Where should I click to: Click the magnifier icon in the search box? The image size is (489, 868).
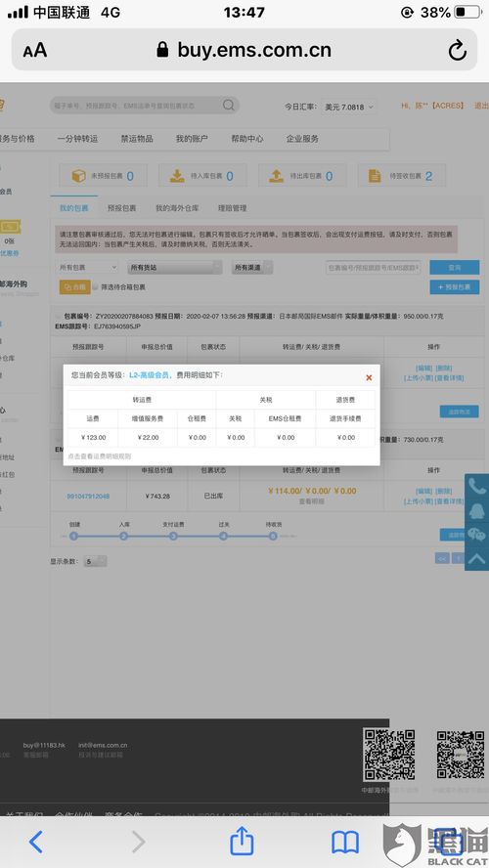229,106
